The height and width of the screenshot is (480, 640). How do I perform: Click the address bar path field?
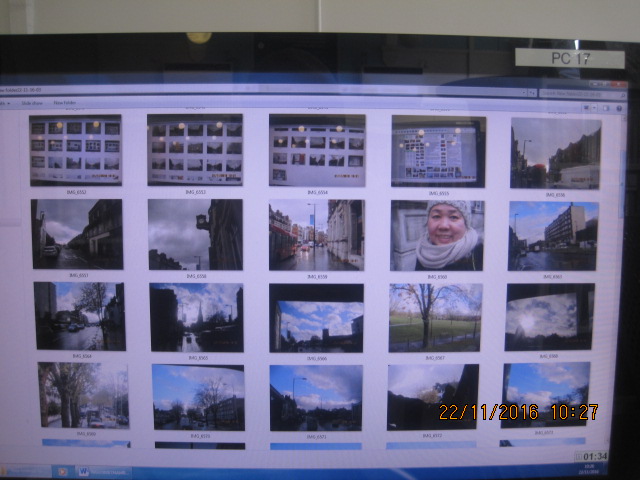[261, 91]
